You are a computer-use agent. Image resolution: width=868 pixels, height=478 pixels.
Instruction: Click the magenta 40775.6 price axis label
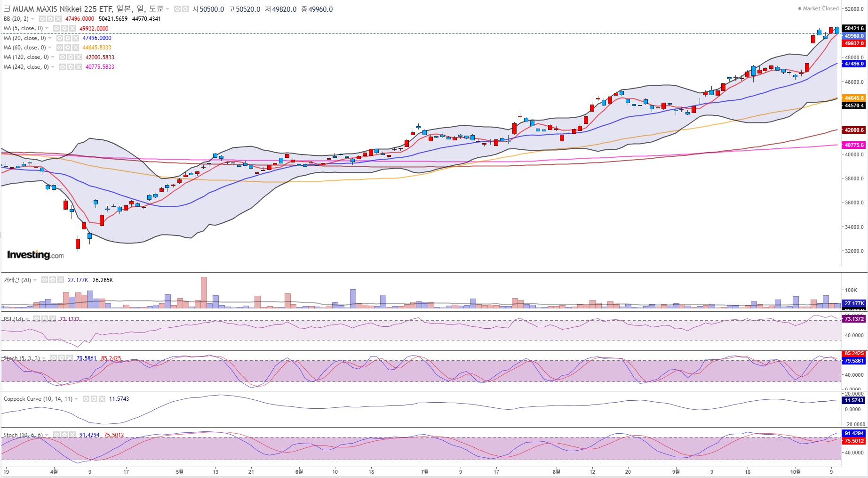[854, 145]
